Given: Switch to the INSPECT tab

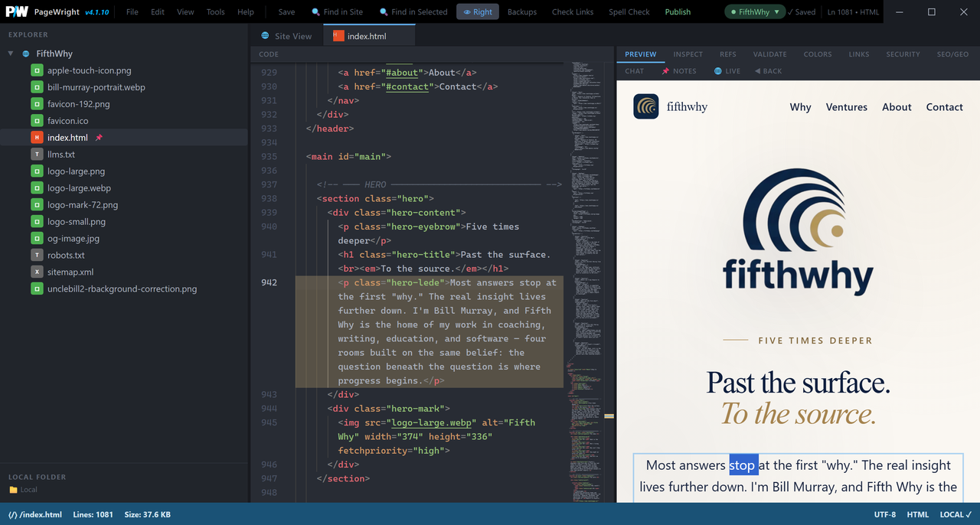Looking at the screenshot, I should coord(688,54).
